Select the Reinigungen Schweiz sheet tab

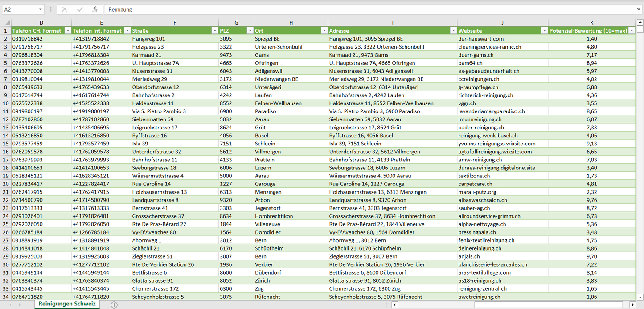67,304
